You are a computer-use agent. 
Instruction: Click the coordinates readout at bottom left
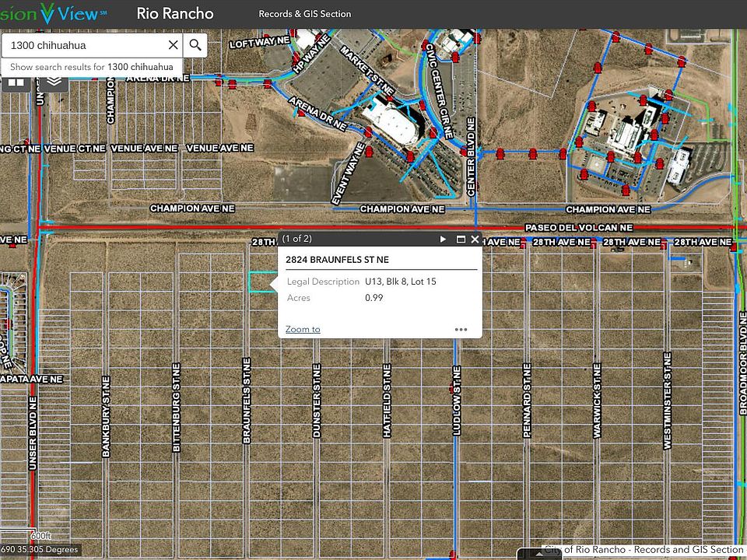click(39, 550)
